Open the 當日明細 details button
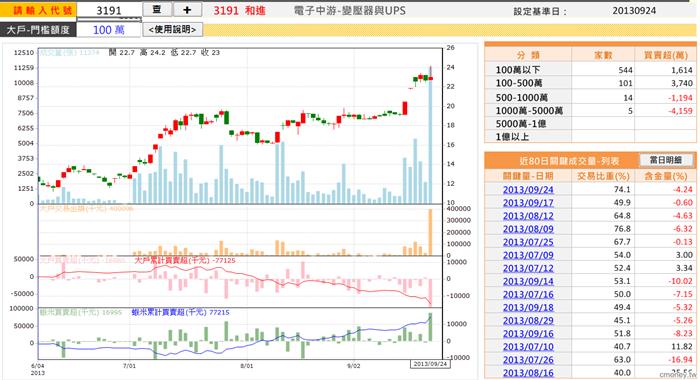Screen dimensions: 700x380 [666, 160]
